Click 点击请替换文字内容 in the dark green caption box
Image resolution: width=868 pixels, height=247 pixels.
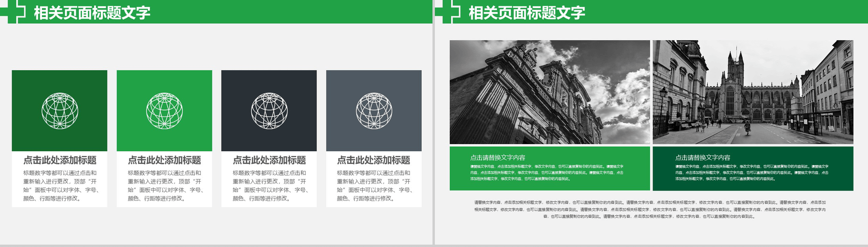(x=702, y=157)
